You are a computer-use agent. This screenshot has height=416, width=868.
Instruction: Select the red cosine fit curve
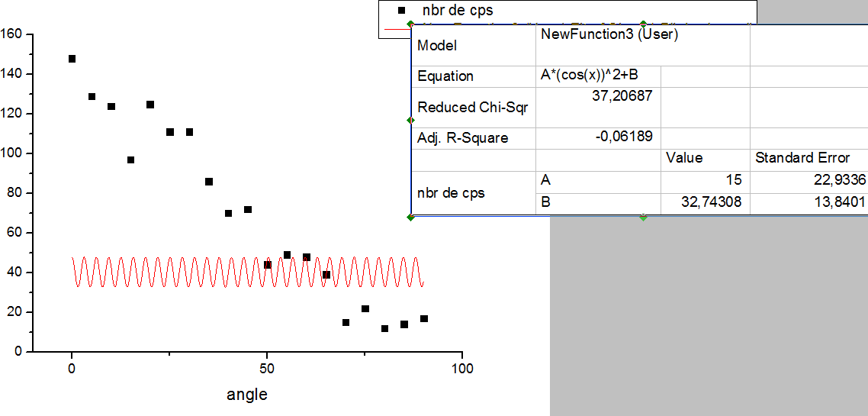[229, 272]
